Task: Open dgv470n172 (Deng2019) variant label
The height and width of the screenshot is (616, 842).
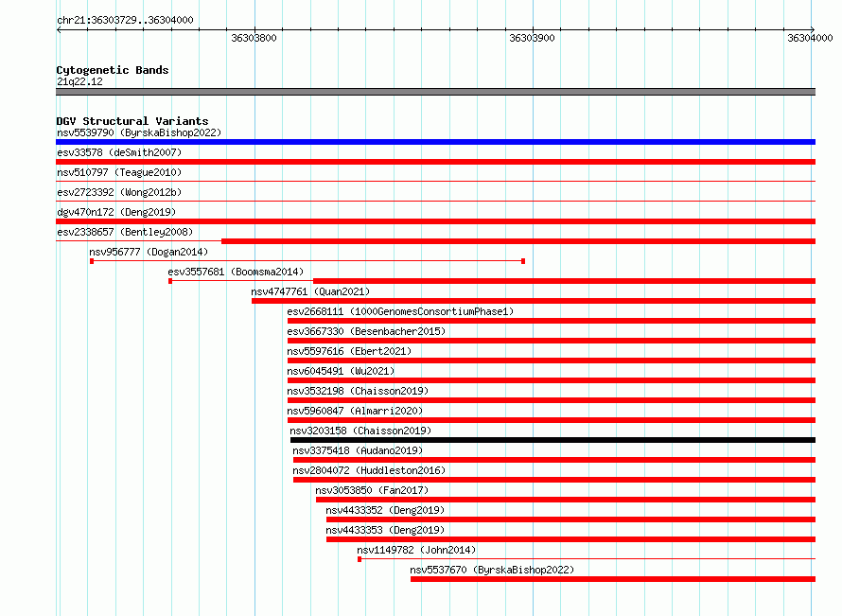Action: 116,212
